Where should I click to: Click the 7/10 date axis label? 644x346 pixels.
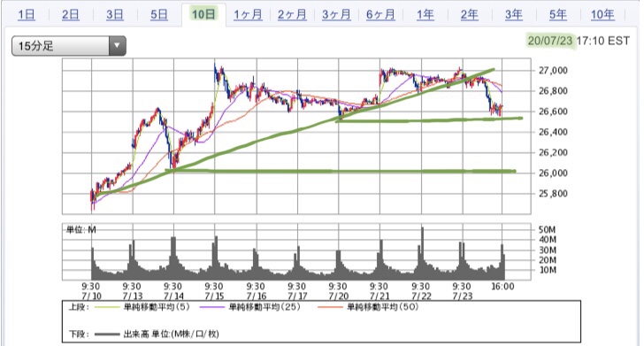click(91, 296)
